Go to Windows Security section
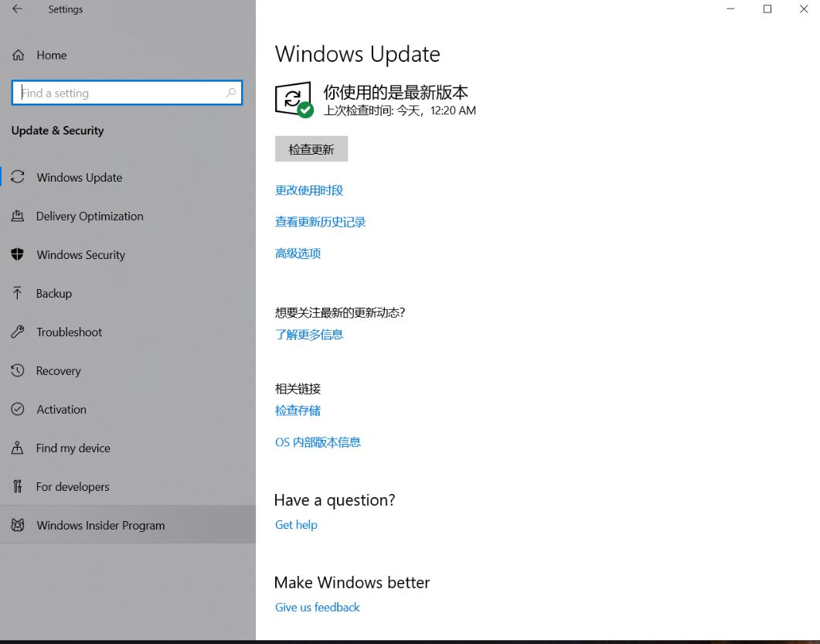820x644 pixels. point(128,255)
